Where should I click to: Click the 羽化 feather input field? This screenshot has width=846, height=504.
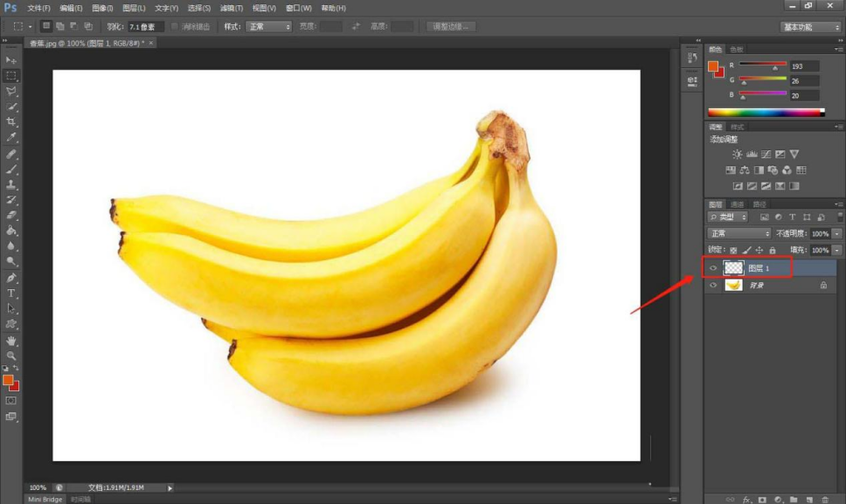(146, 27)
